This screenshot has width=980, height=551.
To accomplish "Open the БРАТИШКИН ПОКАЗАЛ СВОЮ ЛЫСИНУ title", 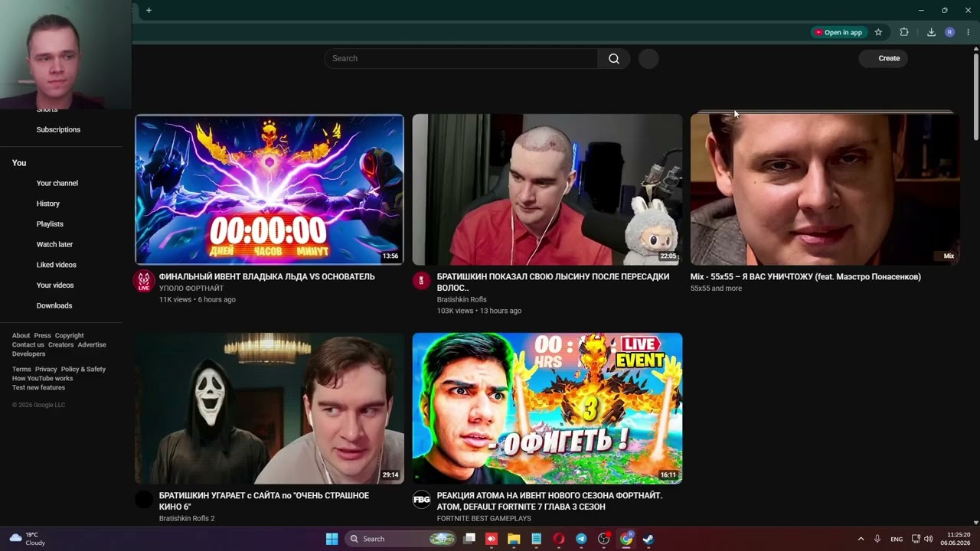I will click(553, 282).
